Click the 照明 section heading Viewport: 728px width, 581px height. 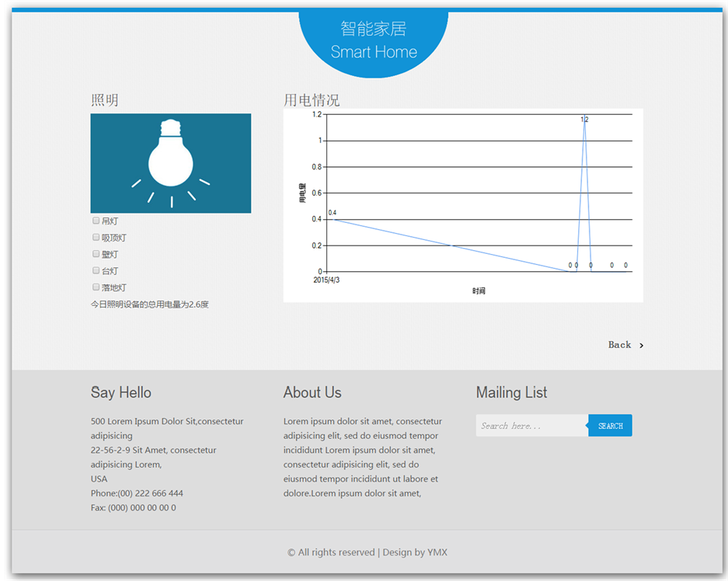pyautogui.click(x=105, y=100)
